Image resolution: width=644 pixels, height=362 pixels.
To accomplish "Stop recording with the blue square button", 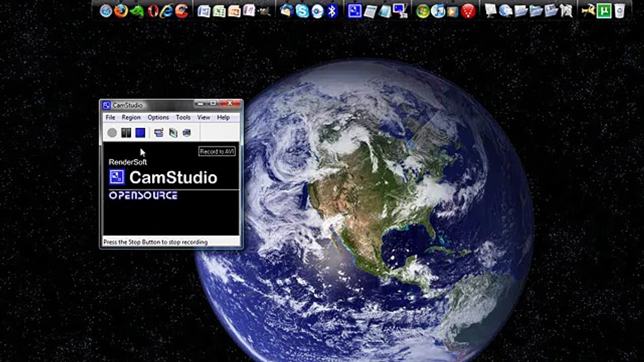I will 140,133.
